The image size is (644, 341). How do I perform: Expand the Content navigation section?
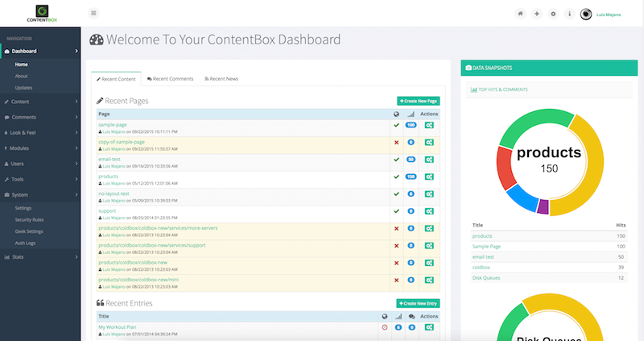pos(39,102)
